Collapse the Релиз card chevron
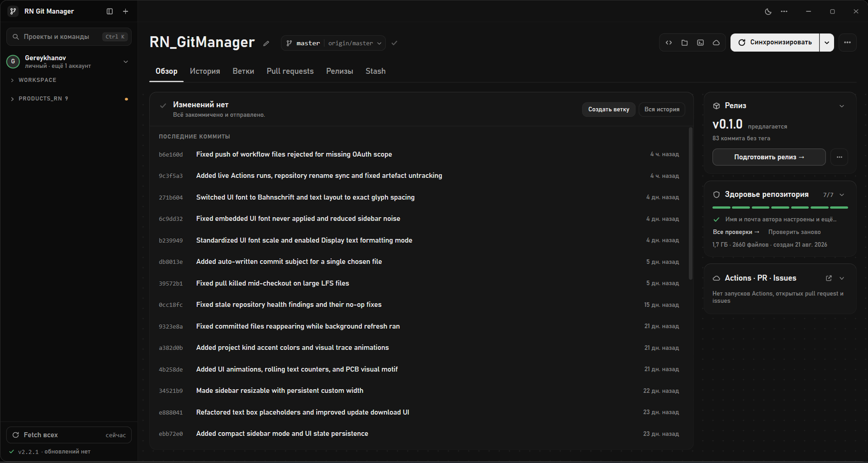The height and width of the screenshot is (463, 868). (x=842, y=106)
